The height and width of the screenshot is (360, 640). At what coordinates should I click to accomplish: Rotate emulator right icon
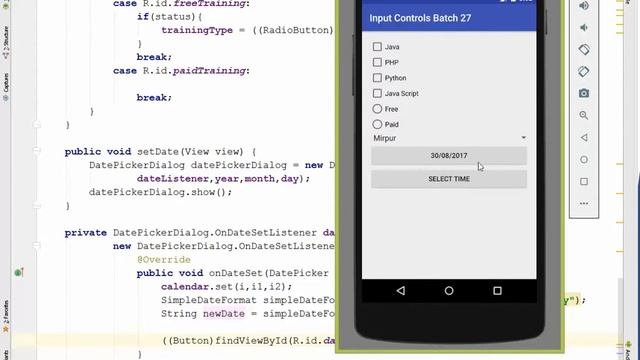584,71
